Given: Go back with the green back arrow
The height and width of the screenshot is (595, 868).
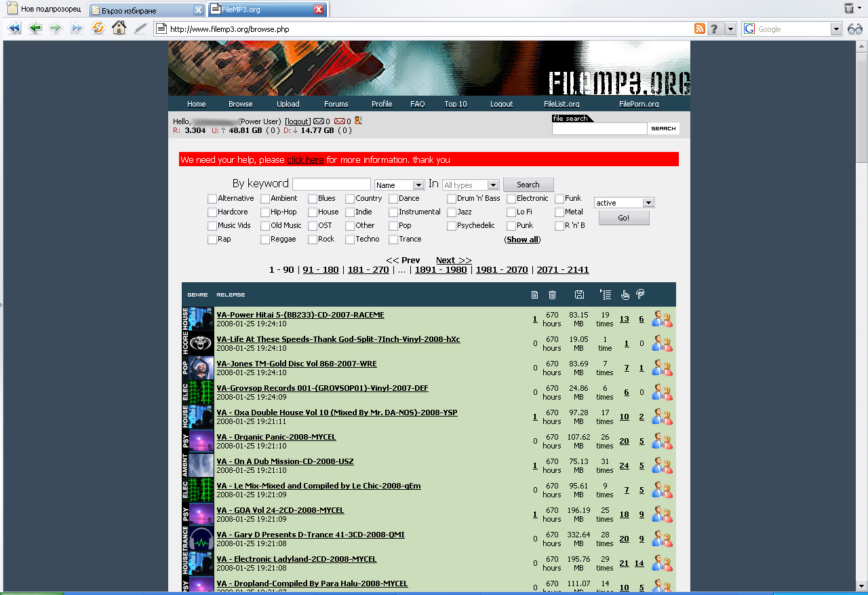Looking at the screenshot, I should point(35,28).
